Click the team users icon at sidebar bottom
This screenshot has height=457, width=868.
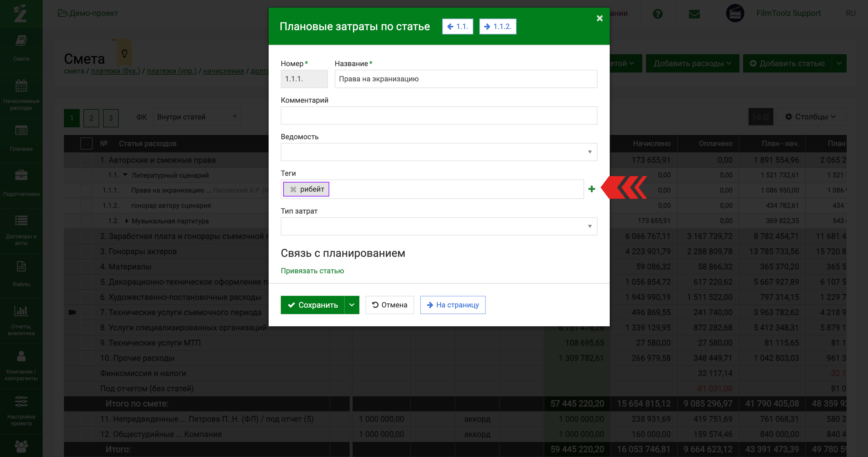click(x=21, y=446)
